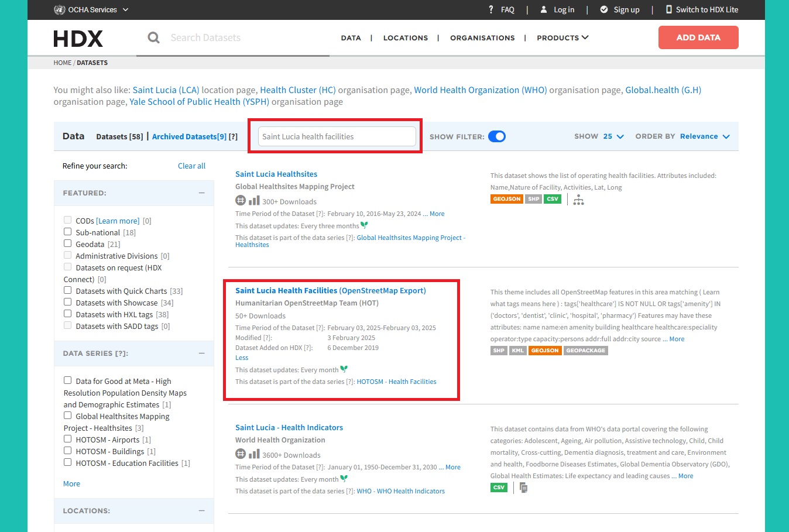
Task: Click the Add Data button
Action: pyautogui.click(x=698, y=37)
